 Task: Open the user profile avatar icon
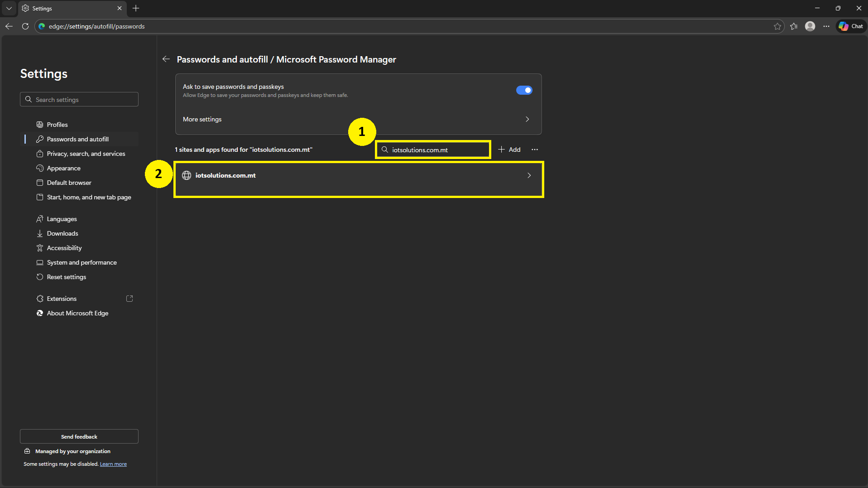(x=810, y=26)
